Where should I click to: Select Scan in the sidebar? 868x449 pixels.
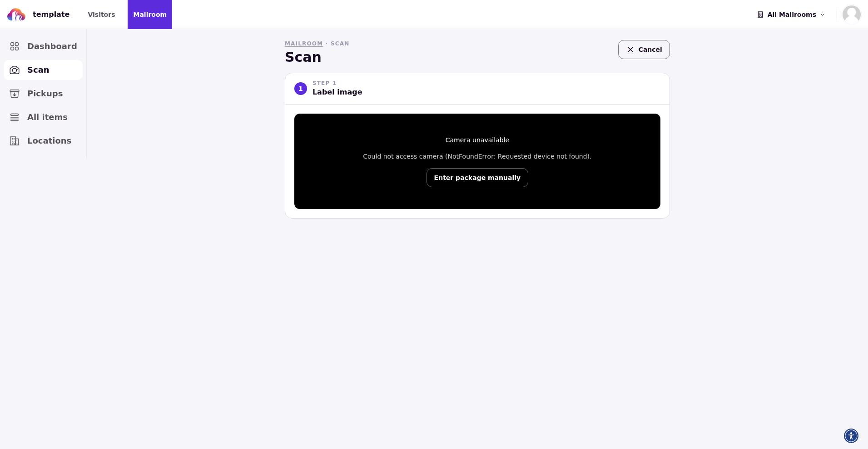coord(43,70)
